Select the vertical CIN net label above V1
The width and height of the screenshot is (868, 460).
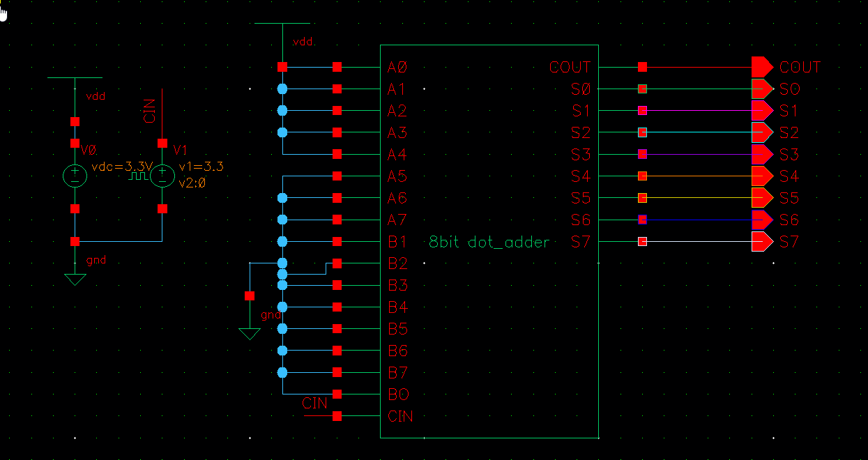pos(149,111)
